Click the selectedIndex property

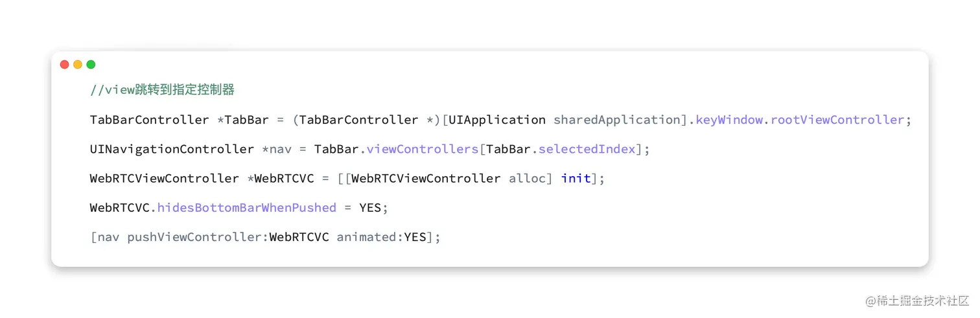(587, 149)
